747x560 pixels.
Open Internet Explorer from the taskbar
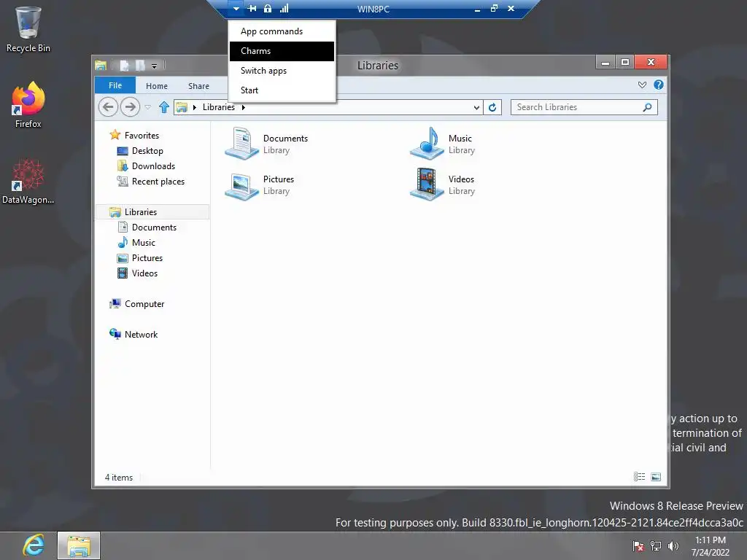(34, 545)
